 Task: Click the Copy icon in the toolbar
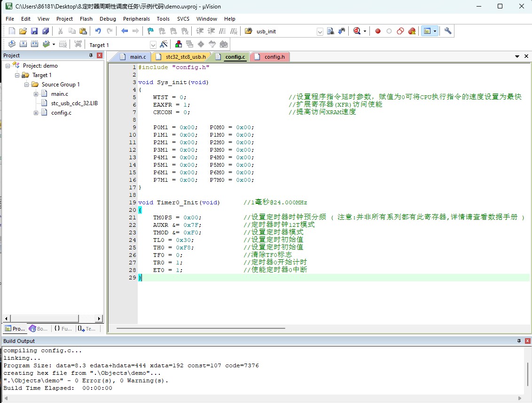coord(72,31)
